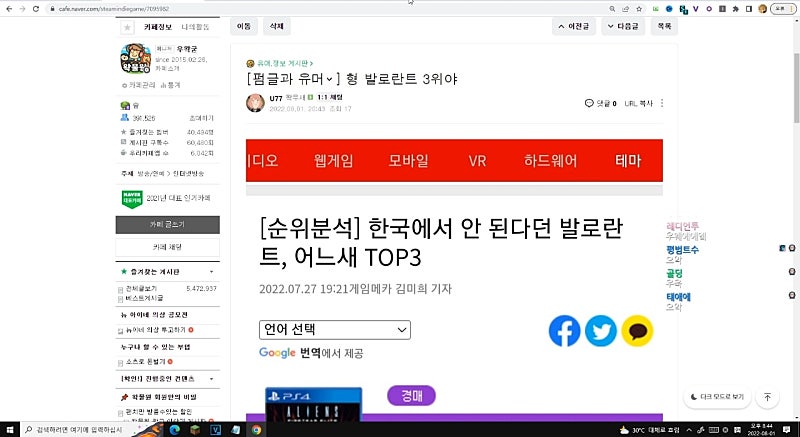
Task: Select the 하드웨어 menu item
Action: pyautogui.click(x=551, y=161)
